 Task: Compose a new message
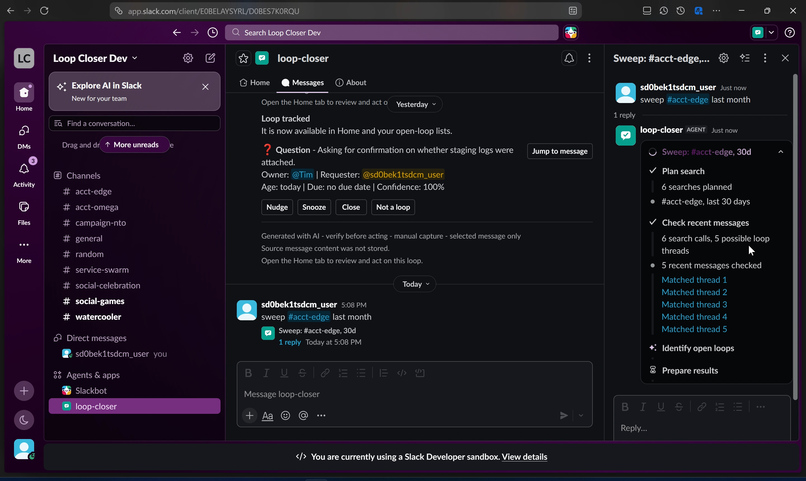click(210, 58)
